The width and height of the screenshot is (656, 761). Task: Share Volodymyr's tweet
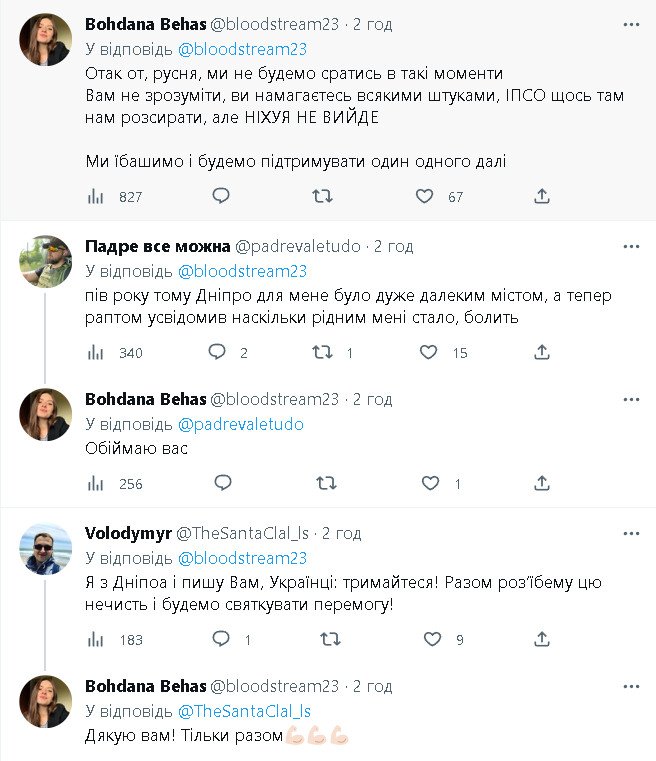[542, 639]
